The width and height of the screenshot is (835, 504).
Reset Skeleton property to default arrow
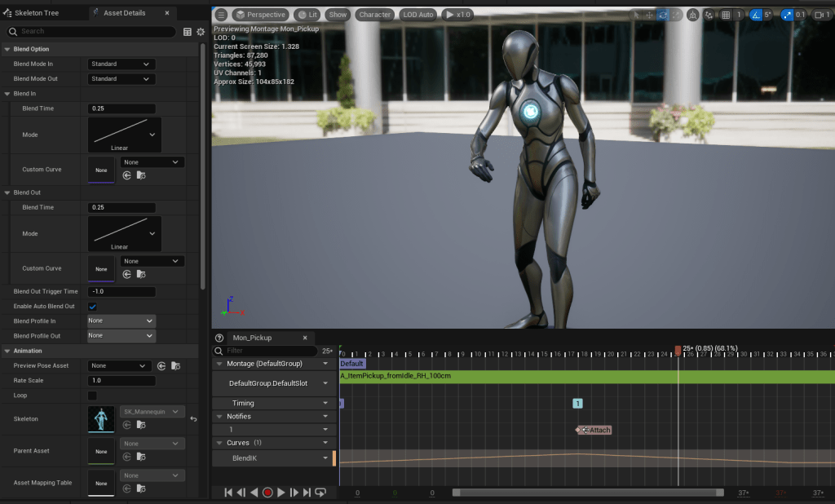click(x=193, y=419)
